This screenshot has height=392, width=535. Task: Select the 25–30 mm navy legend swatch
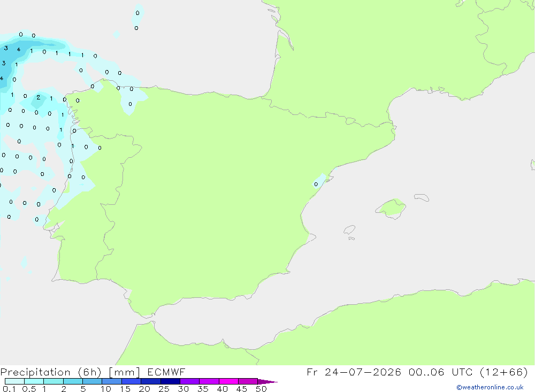pos(170,381)
